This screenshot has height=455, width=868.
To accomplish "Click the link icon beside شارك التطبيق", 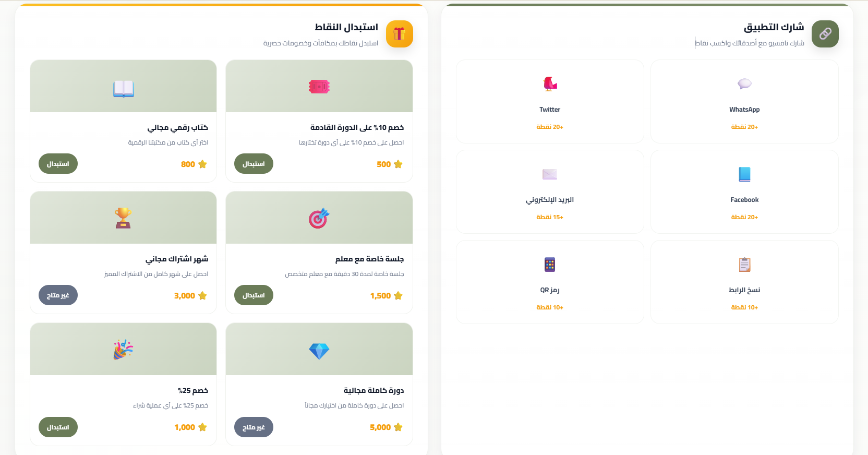I will click(825, 34).
